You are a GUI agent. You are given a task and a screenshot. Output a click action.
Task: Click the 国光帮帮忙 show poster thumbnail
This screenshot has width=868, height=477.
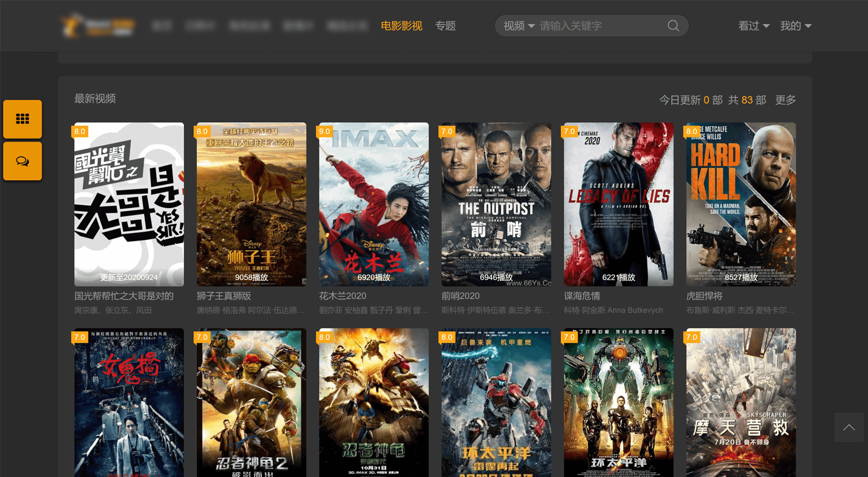click(x=129, y=204)
